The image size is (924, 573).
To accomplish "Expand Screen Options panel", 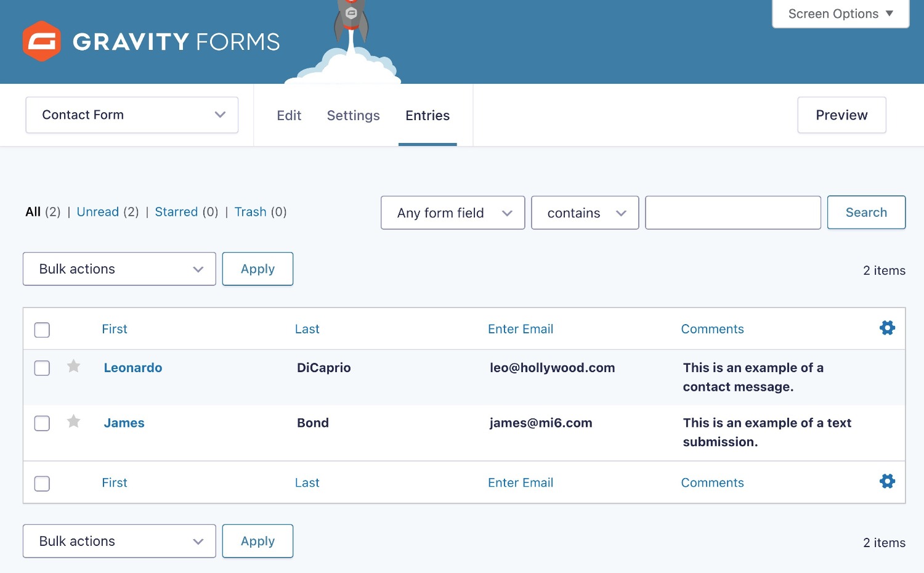I will pyautogui.click(x=841, y=14).
